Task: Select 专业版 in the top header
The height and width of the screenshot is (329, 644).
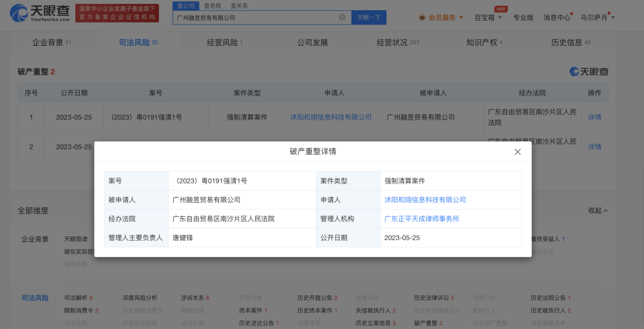Action: point(523,17)
